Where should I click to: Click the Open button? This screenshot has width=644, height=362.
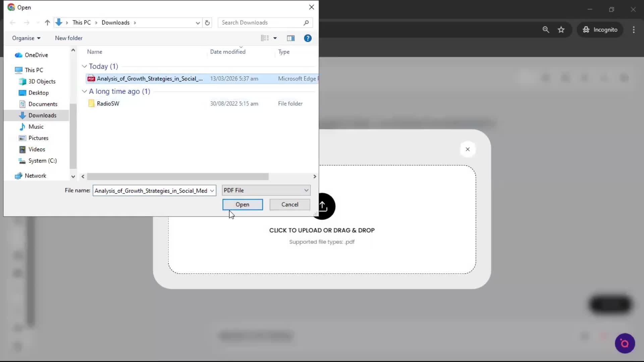(x=242, y=204)
